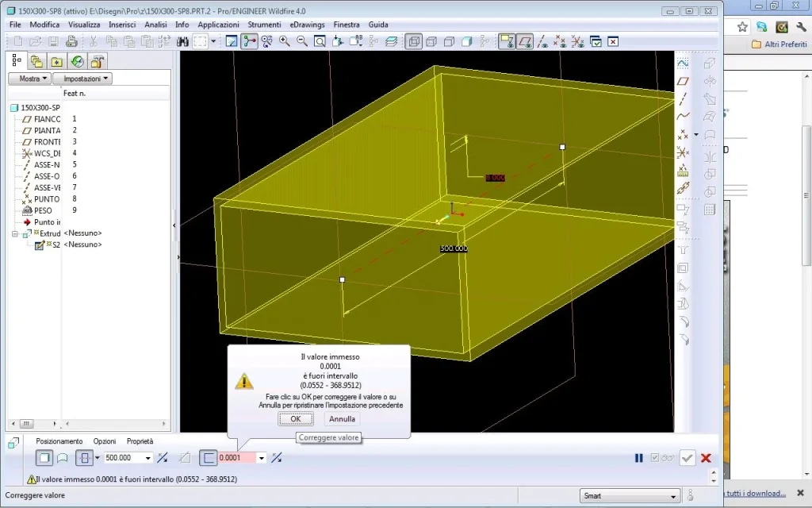Click the Set layers icon
812x508 pixels.
click(391, 41)
